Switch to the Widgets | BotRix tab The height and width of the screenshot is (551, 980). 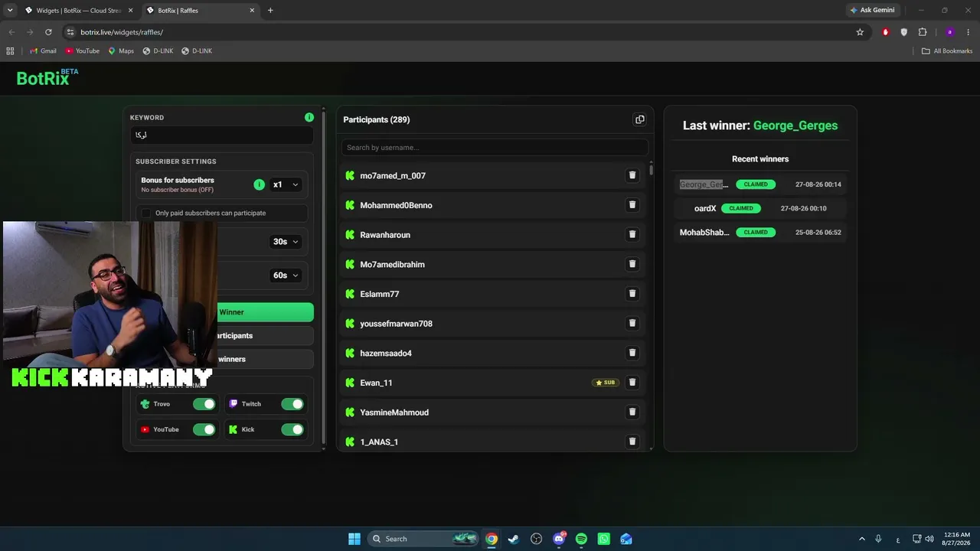pos(79,11)
